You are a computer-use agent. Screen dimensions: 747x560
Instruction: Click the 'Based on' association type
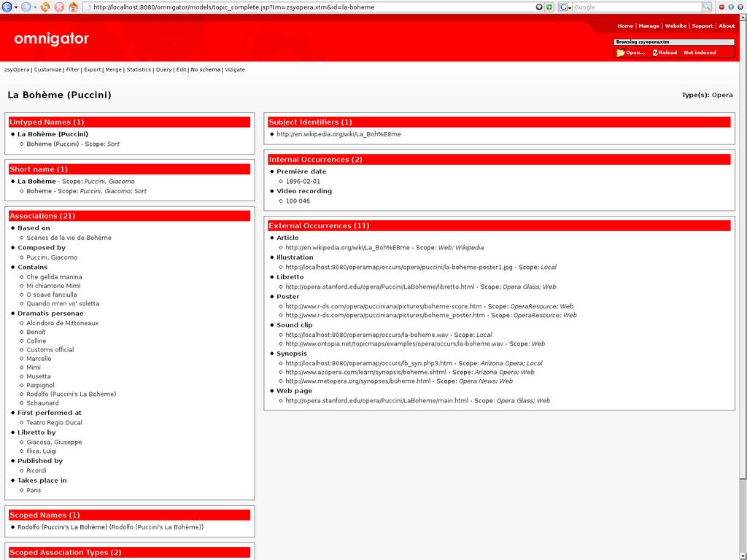point(34,228)
